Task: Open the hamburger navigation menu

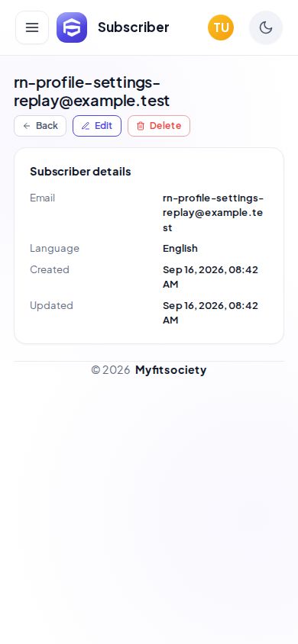Action: tap(32, 27)
